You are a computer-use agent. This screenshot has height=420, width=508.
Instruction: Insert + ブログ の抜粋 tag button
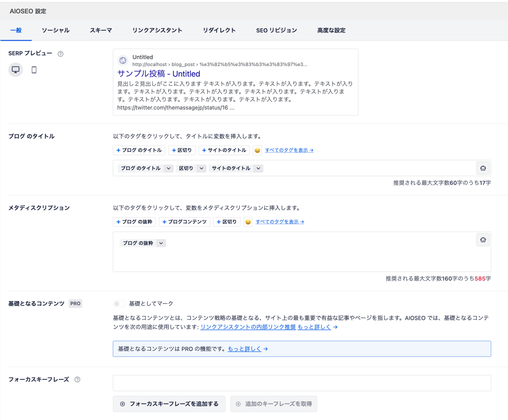click(134, 222)
